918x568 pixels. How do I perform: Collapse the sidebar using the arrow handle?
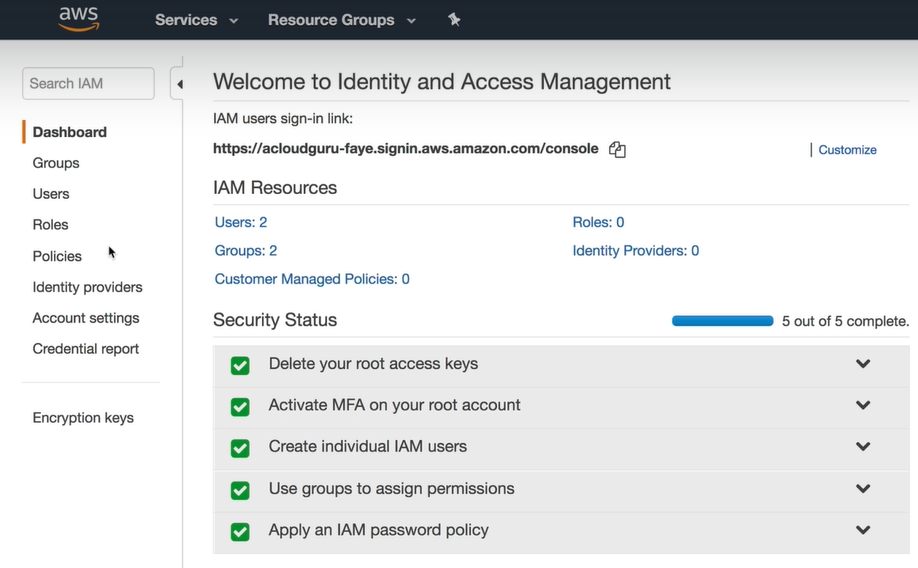tap(179, 84)
